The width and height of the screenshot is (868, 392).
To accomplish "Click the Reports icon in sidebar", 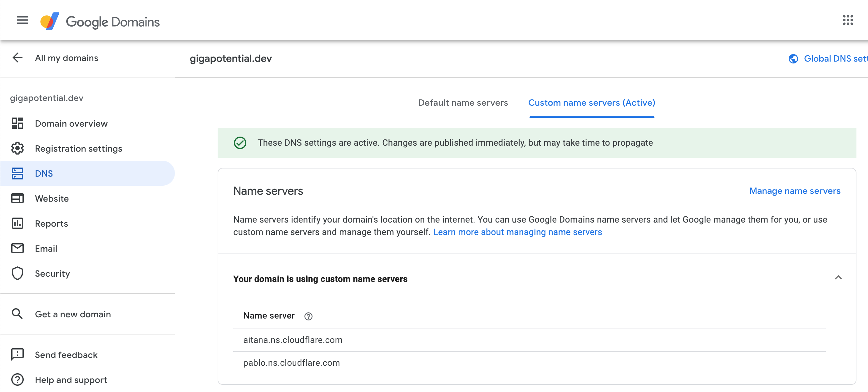I will (18, 224).
